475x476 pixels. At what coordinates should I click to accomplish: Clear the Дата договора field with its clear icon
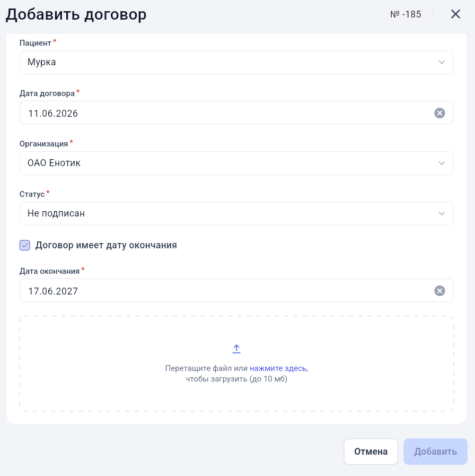439,113
